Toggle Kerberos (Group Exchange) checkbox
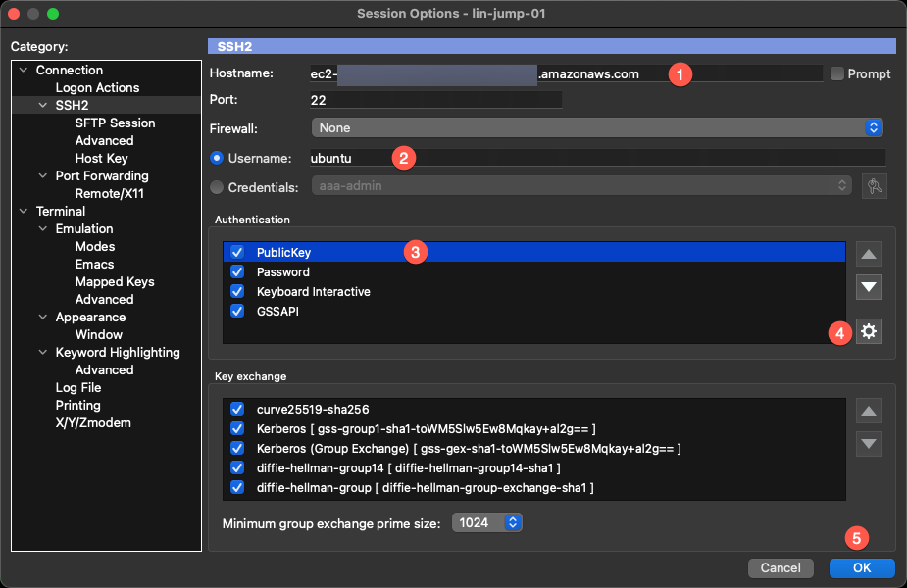Viewport: 907px width, 588px height. 237,449
